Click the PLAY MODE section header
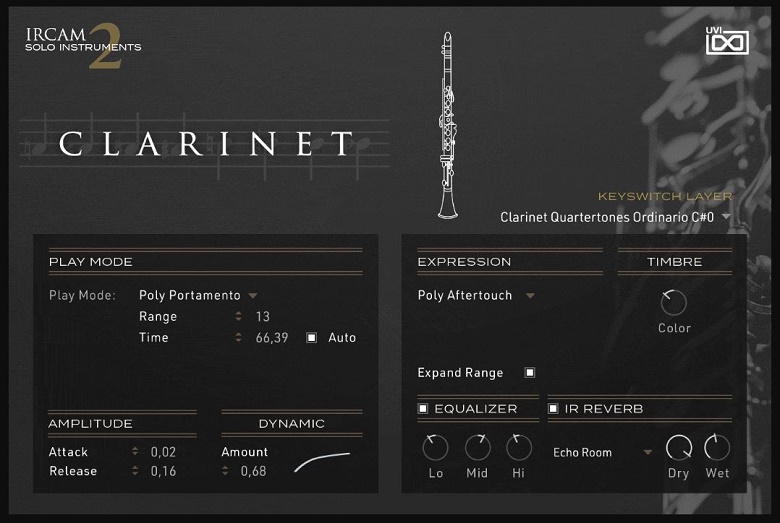Image resolution: width=780 pixels, height=523 pixels. 91,262
